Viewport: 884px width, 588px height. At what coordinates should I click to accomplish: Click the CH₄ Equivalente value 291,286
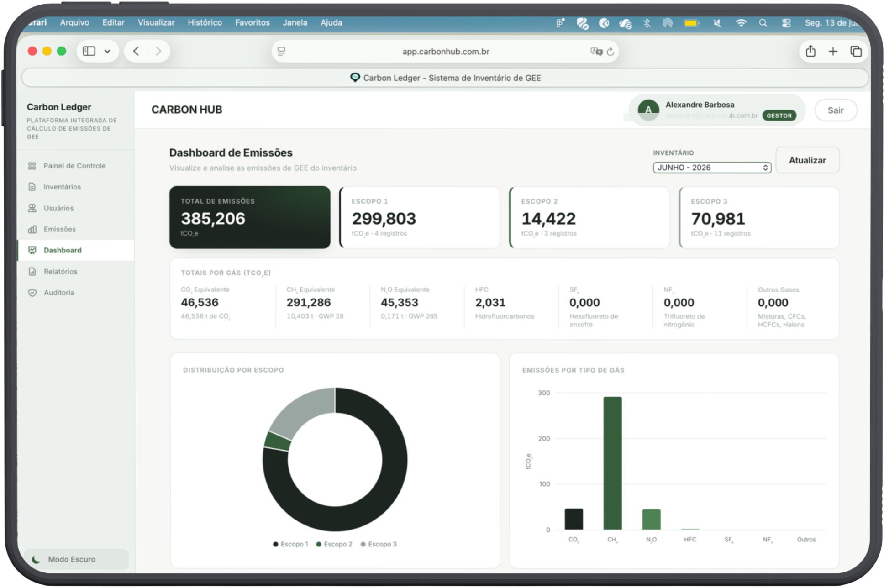click(x=309, y=302)
